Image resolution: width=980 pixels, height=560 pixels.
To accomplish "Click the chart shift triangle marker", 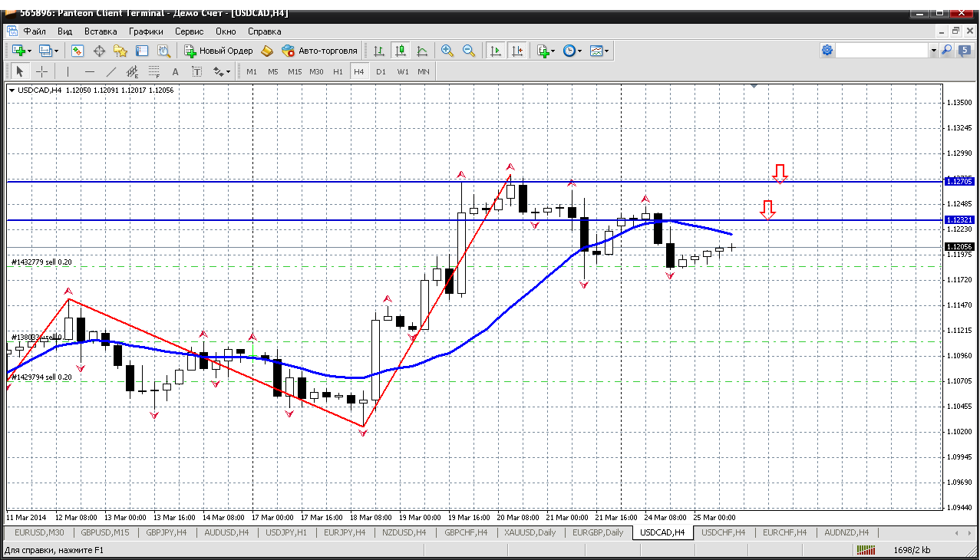I will (x=754, y=87).
